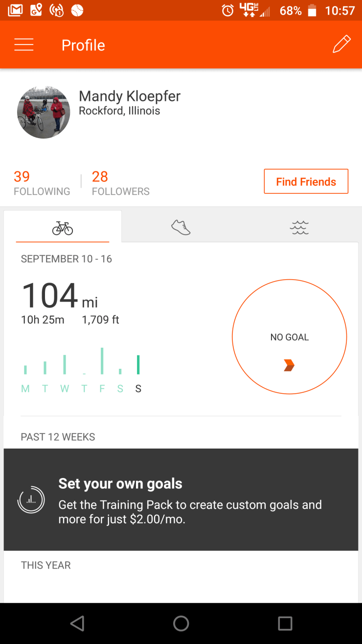362x644 pixels.
Task: Tap Mandy Kloepfer's profile photo
Action: click(44, 113)
